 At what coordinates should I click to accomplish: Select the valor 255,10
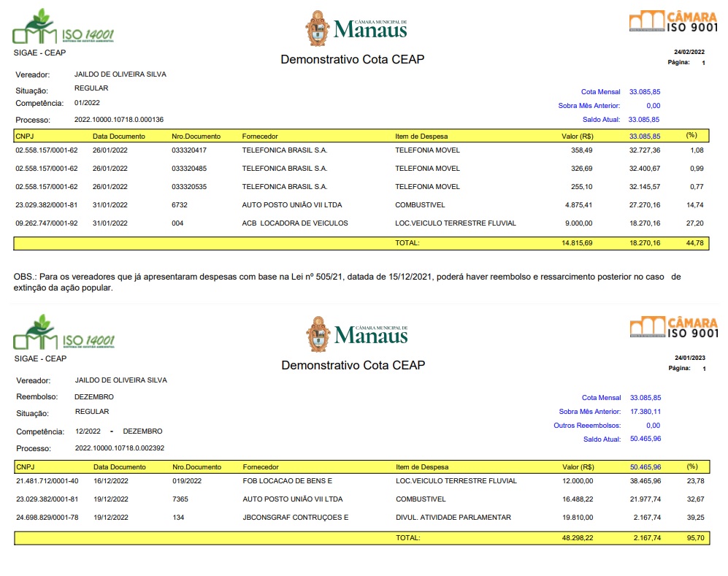[582, 187]
